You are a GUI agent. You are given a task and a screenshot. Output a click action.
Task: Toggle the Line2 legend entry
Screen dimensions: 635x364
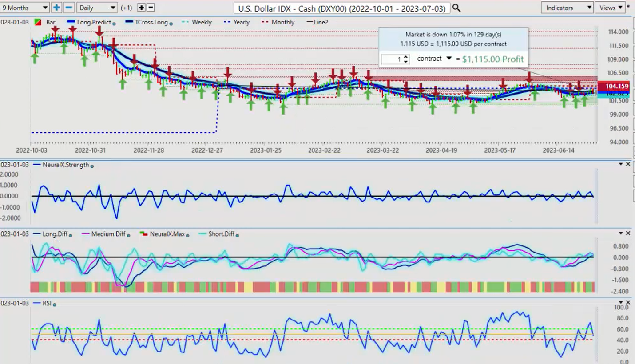coord(321,22)
